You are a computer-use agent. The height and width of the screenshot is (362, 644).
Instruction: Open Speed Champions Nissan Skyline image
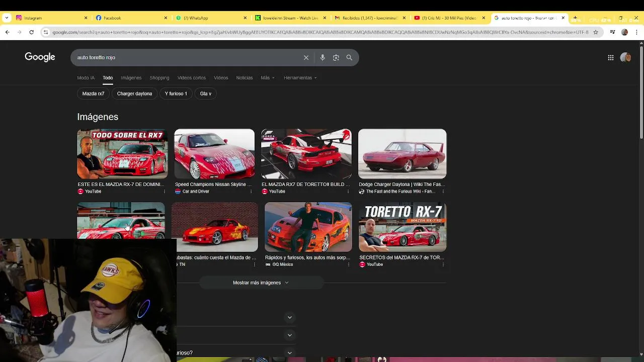[x=214, y=154]
